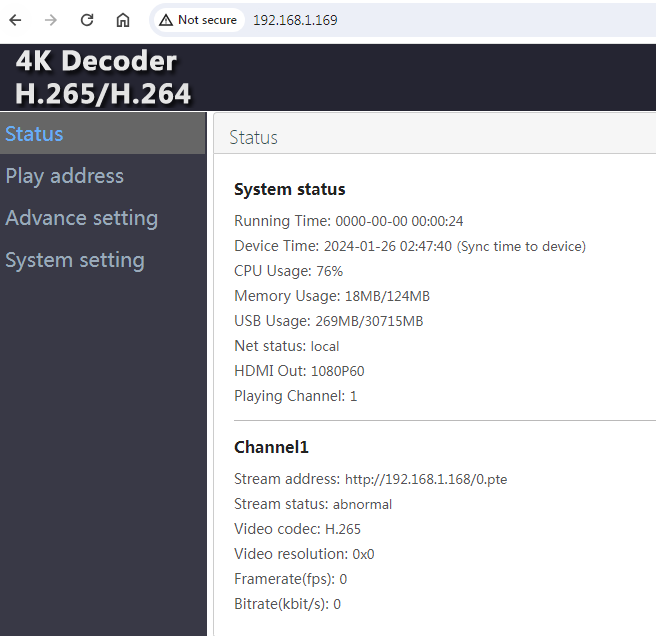The image size is (656, 636).
Task: Click the CPU Usage 76% line
Action: (x=288, y=271)
